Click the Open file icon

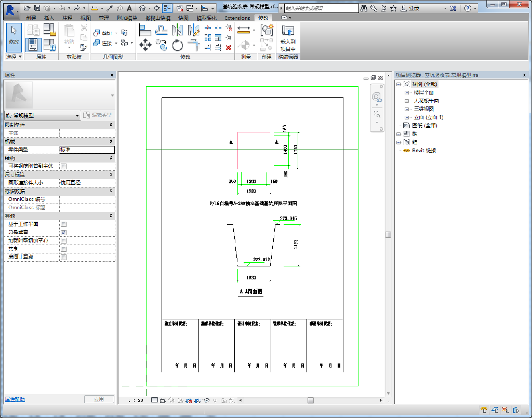click(x=28, y=8)
